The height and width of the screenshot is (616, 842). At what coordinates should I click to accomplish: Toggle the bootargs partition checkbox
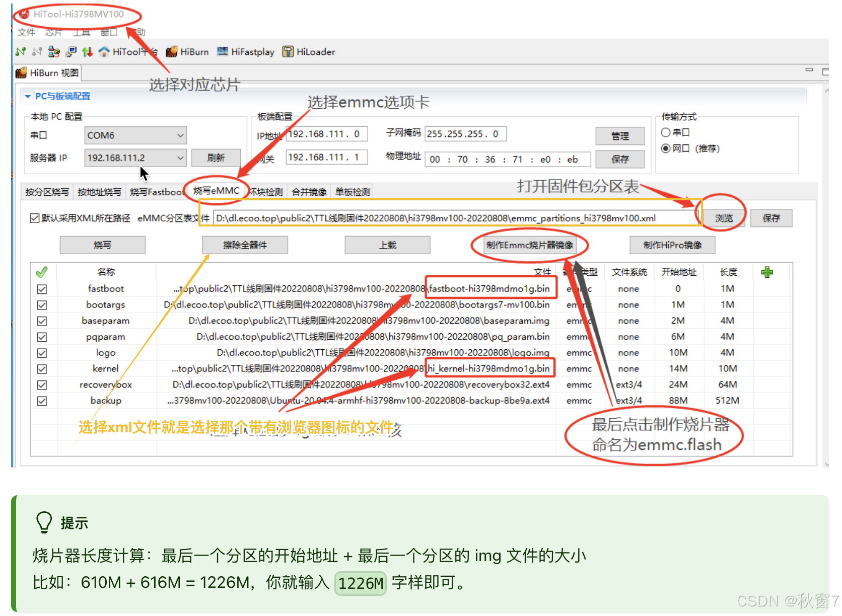pyautogui.click(x=42, y=305)
